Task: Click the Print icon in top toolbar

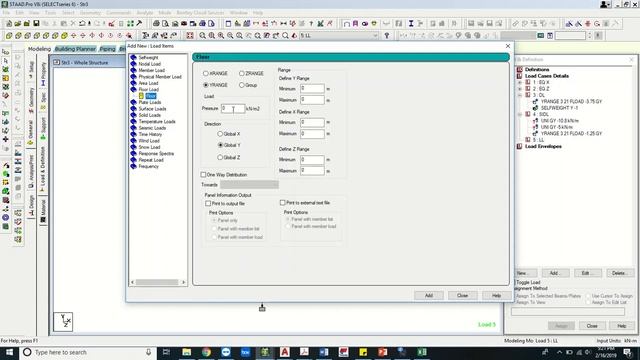Action: (156, 24)
